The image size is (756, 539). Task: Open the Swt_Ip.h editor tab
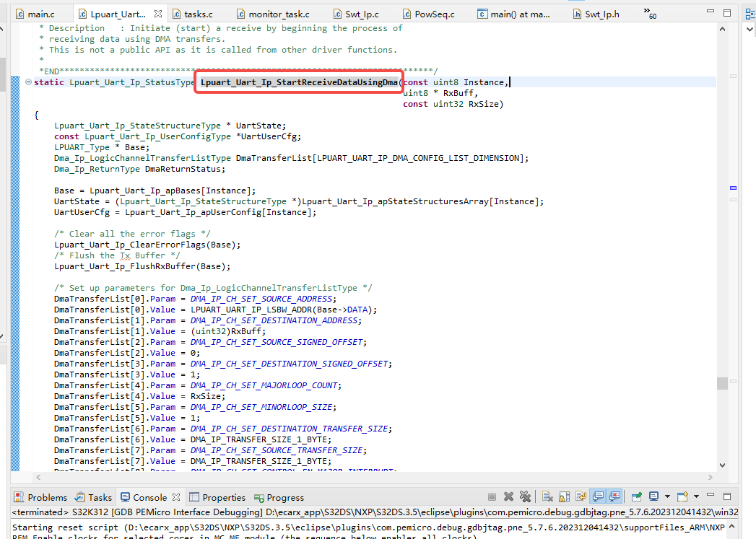(x=596, y=14)
